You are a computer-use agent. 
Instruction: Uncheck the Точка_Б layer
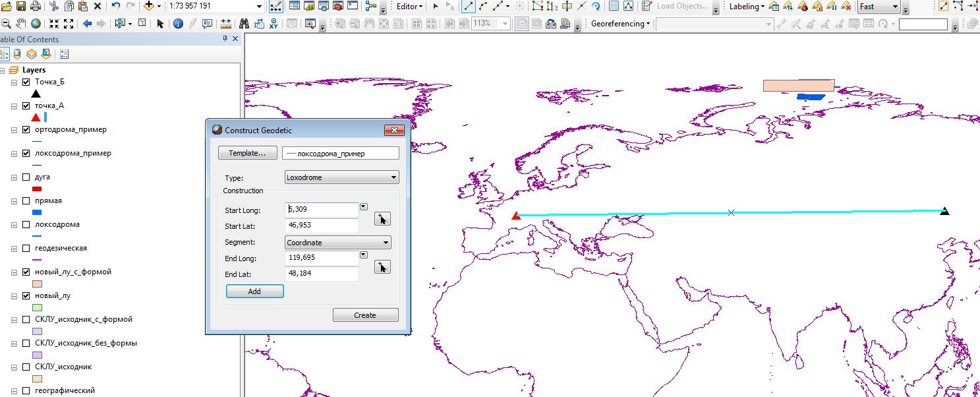click(26, 82)
